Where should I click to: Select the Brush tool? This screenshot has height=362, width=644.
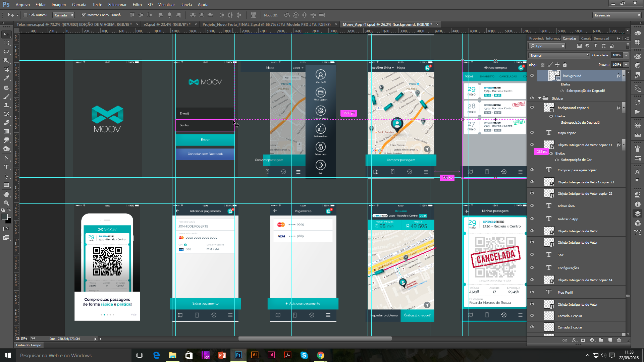pos(6,97)
